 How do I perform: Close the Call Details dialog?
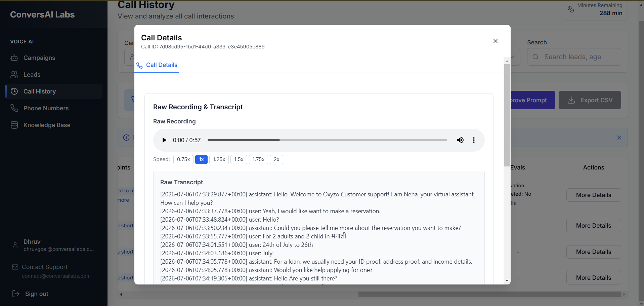pyautogui.click(x=495, y=41)
